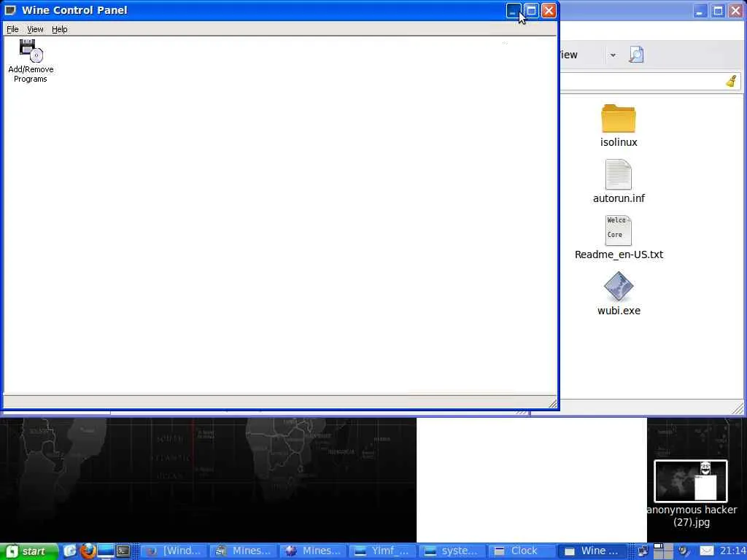Viewport: 747px width, 560px height.
Task: Click the mail envelope tray icon
Action: click(x=707, y=551)
